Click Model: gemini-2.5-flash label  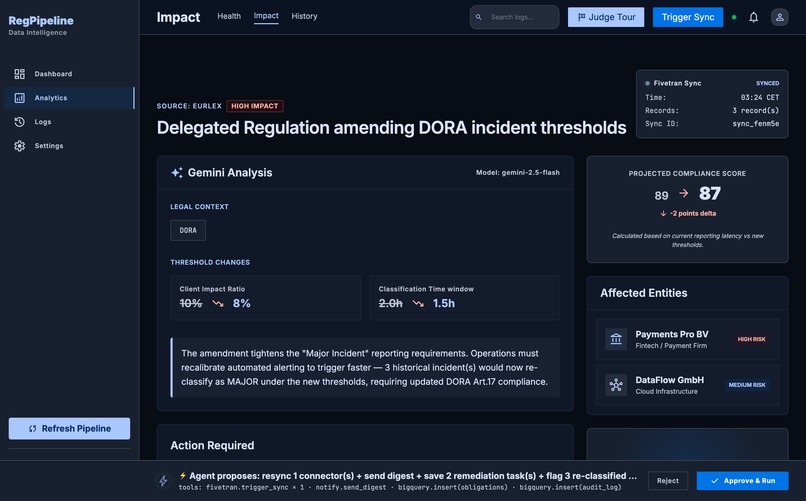click(x=518, y=173)
